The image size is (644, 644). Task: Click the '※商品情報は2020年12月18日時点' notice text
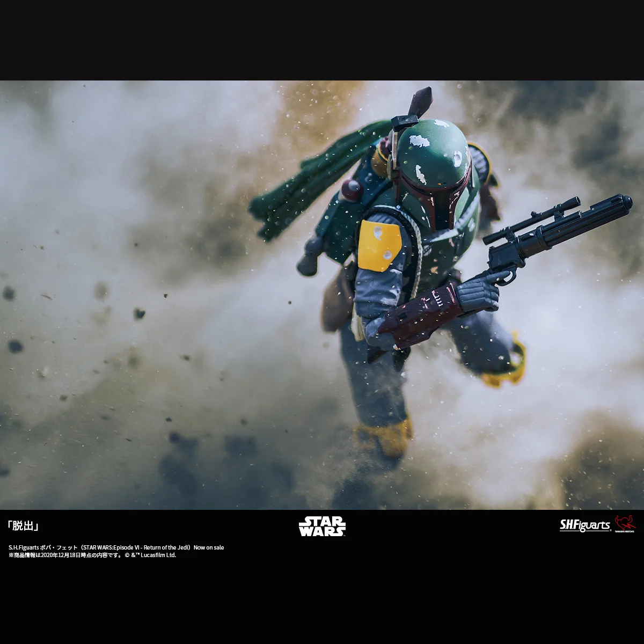(92, 555)
